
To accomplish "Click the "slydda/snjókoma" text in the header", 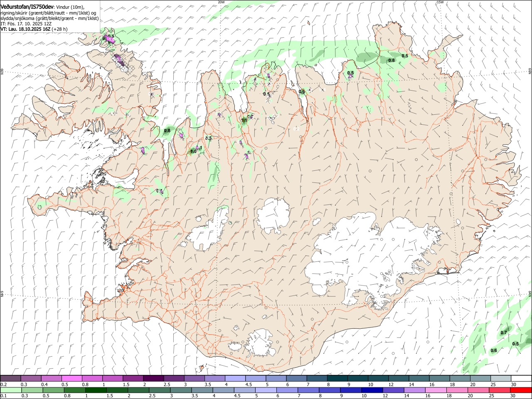I will pyautogui.click(x=17, y=18).
